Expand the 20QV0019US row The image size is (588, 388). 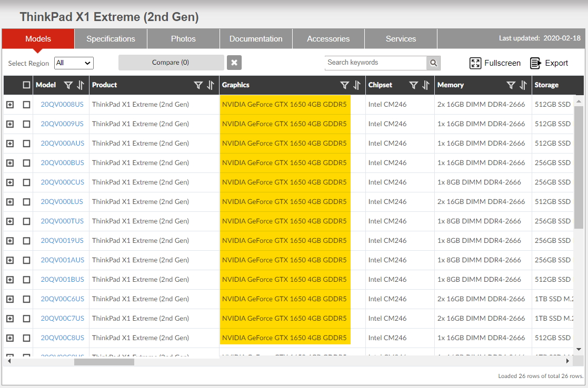tap(10, 241)
